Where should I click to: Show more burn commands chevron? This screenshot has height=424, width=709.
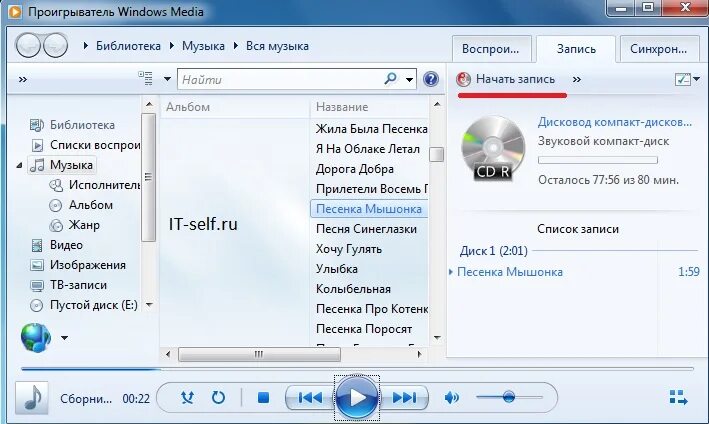coord(577,80)
